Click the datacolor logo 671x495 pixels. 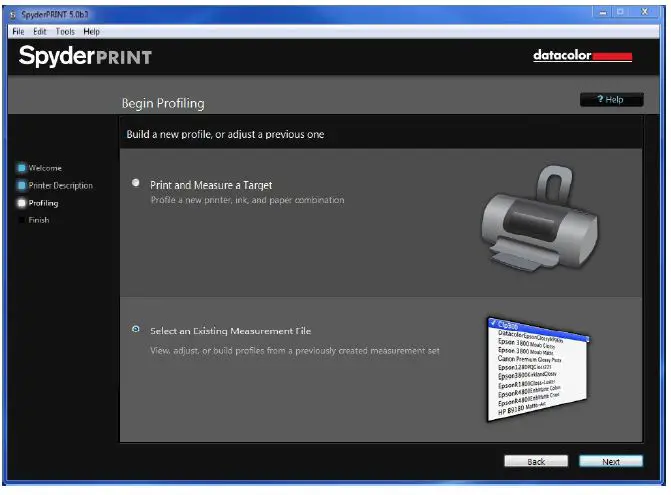pos(582,56)
